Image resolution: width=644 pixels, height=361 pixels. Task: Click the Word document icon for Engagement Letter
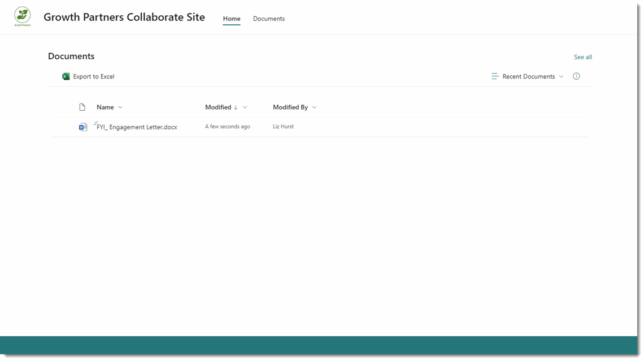pyautogui.click(x=83, y=127)
